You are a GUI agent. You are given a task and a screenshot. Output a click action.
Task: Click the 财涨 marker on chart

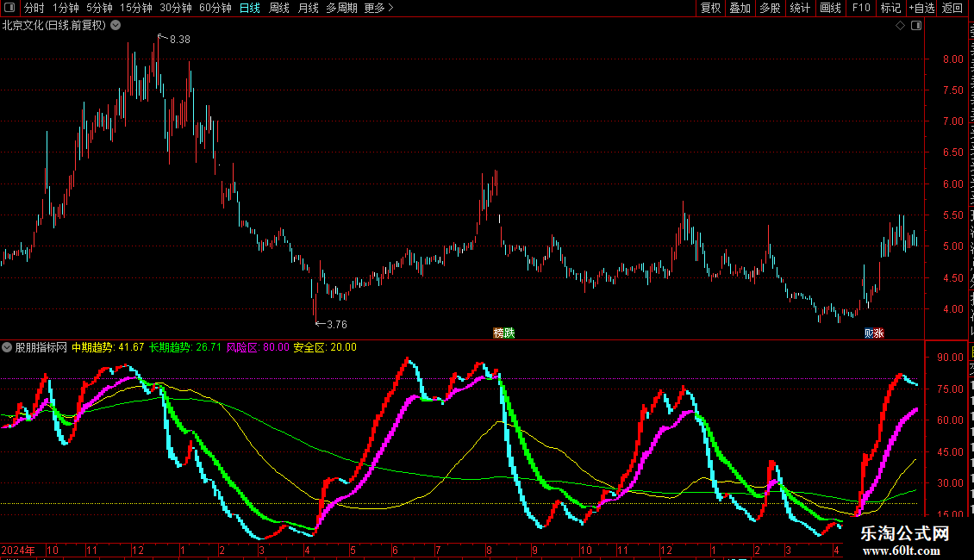coord(874,333)
